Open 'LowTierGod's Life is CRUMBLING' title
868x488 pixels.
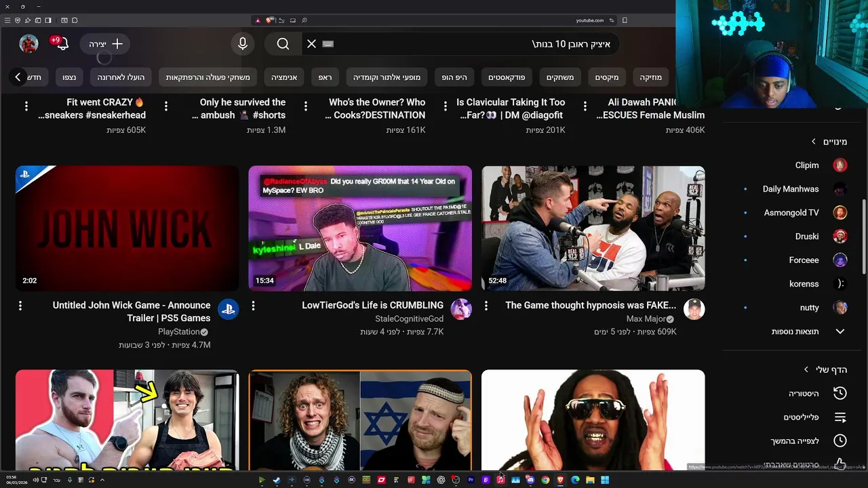[373, 306]
